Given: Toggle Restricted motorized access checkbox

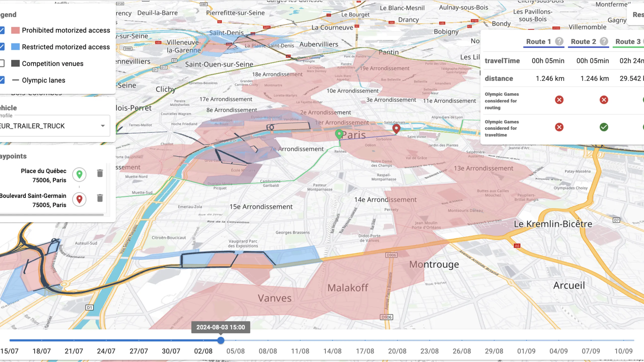Looking at the screenshot, I should pyautogui.click(x=2, y=47).
